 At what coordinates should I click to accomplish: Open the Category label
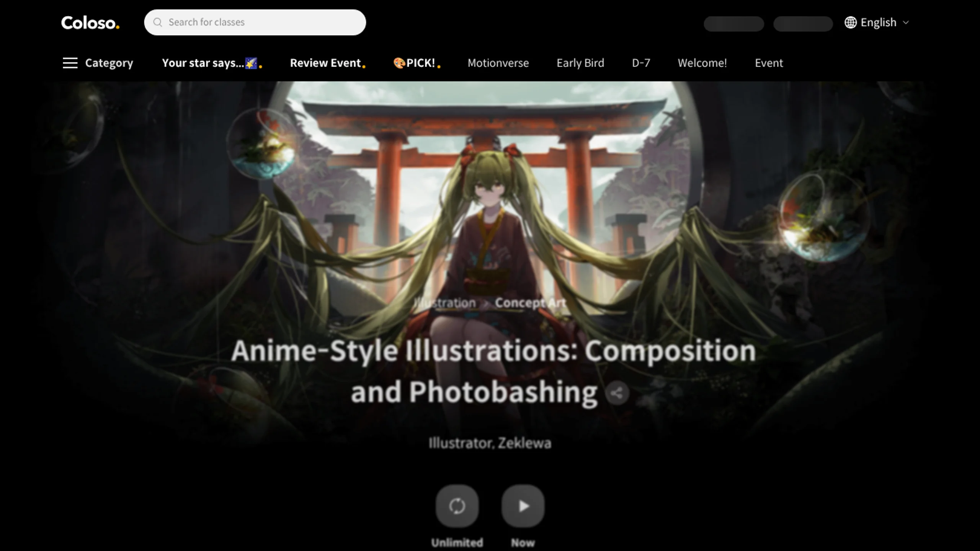[109, 63]
